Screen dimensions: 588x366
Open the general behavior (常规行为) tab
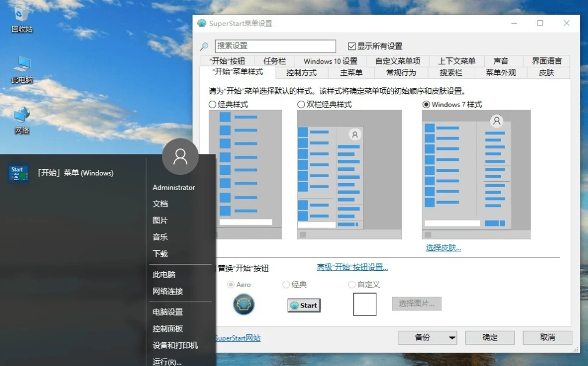[x=401, y=72]
